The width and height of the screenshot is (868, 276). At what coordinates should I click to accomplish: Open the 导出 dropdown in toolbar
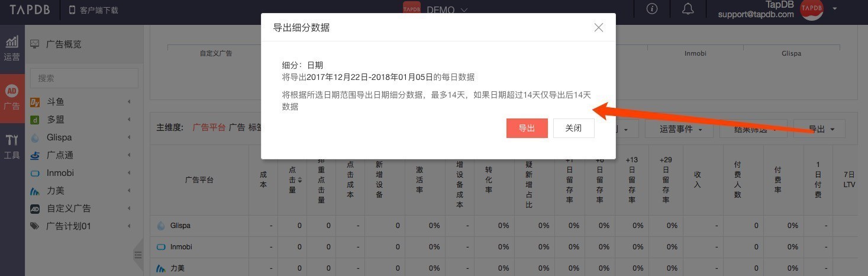tap(821, 129)
